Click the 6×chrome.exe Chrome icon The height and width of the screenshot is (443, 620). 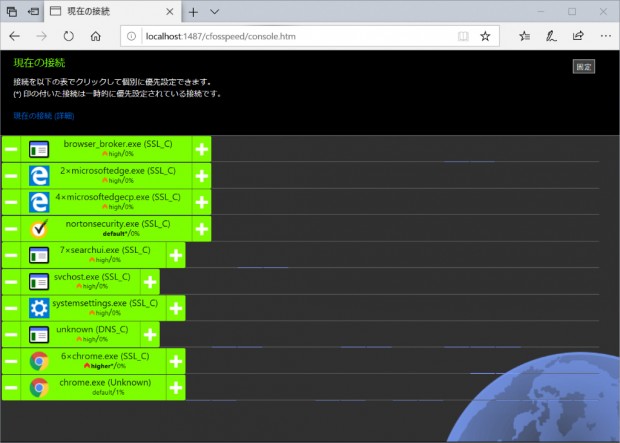pos(39,361)
